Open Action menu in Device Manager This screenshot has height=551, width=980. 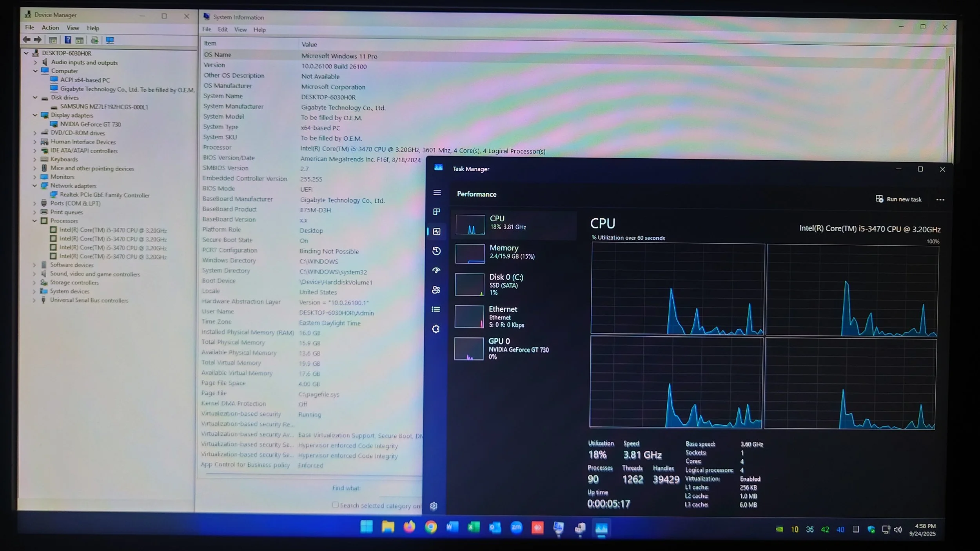[x=50, y=27]
